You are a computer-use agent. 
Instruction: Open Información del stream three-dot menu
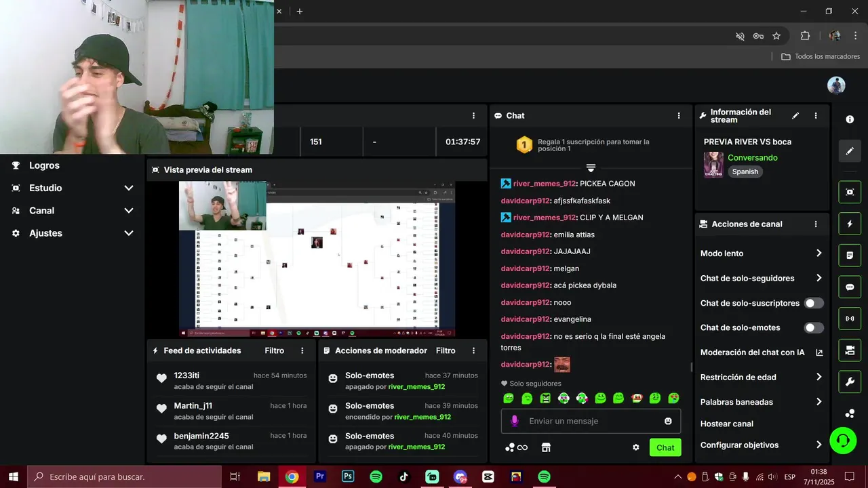pyautogui.click(x=816, y=116)
